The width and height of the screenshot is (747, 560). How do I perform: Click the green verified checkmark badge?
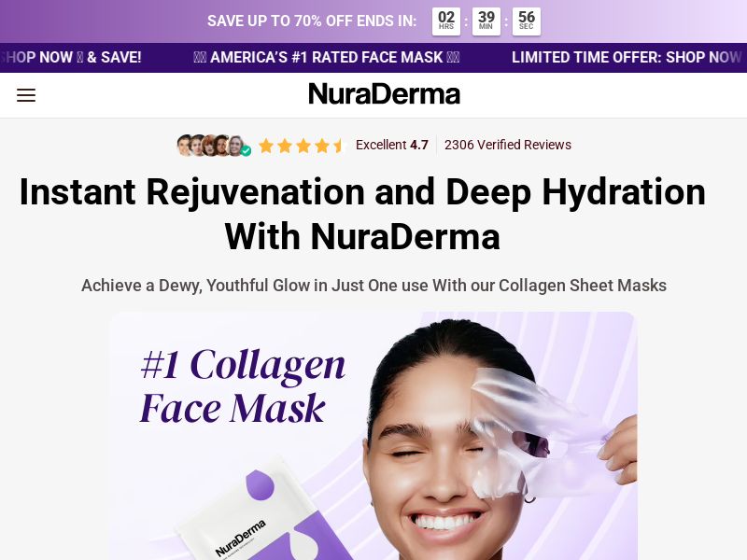[x=244, y=151]
